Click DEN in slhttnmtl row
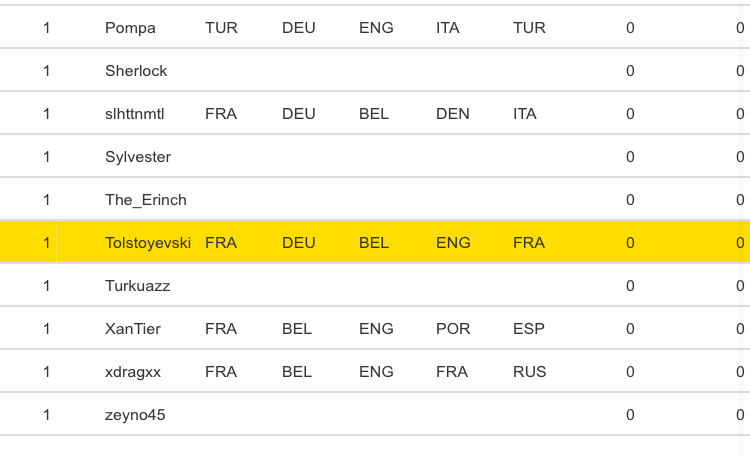 [x=453, y=114]
